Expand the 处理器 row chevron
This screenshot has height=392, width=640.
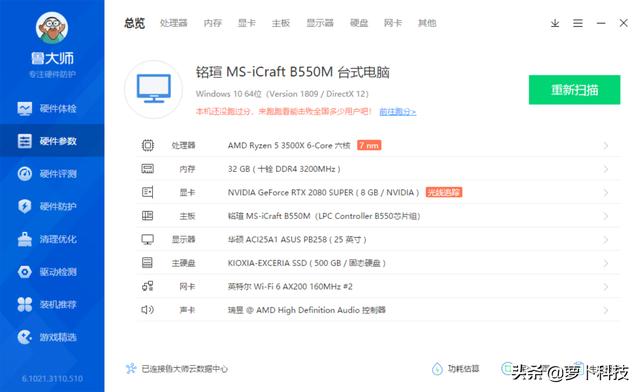click(606, 145)
